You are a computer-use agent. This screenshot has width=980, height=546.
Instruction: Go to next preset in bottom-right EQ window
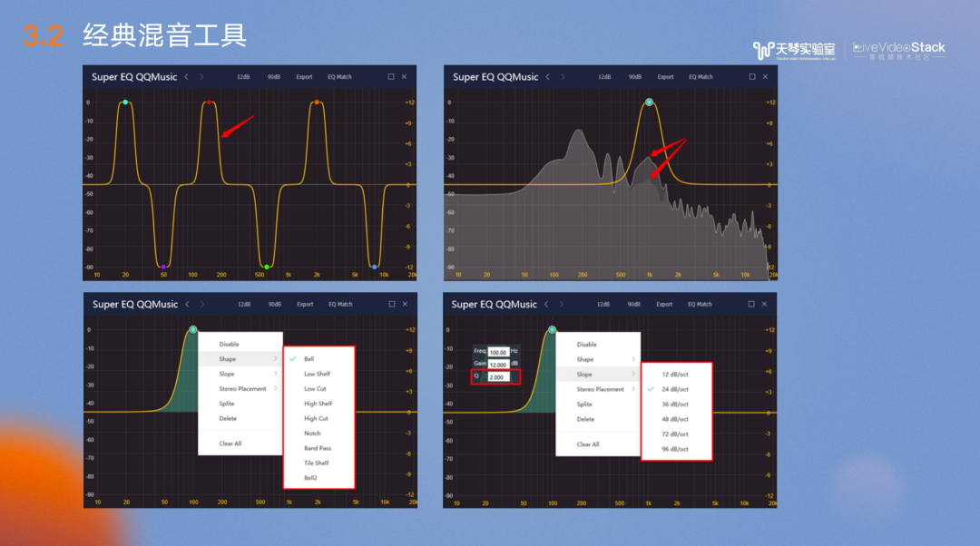click(562, 304)
